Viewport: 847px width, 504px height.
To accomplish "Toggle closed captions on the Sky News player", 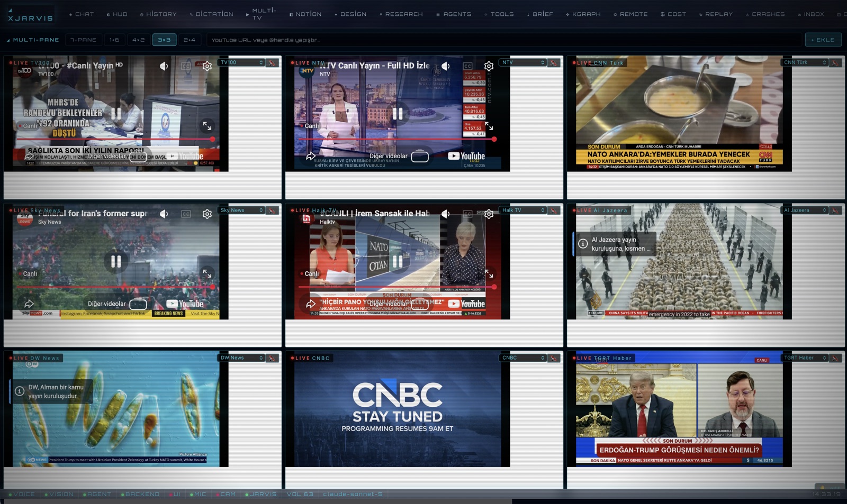I will pos(186,214).
